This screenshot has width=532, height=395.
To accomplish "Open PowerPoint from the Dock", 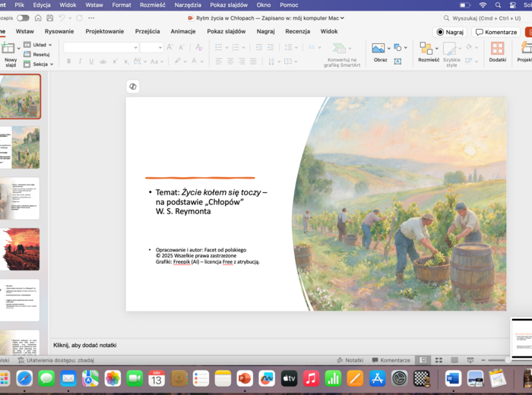I will pos(245,378).
